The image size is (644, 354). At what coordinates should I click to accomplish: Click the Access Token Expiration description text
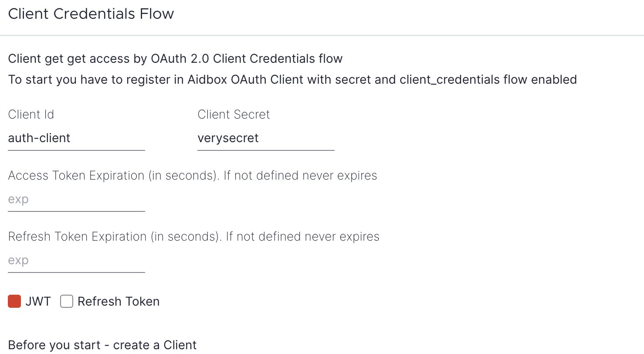point(192,175)
